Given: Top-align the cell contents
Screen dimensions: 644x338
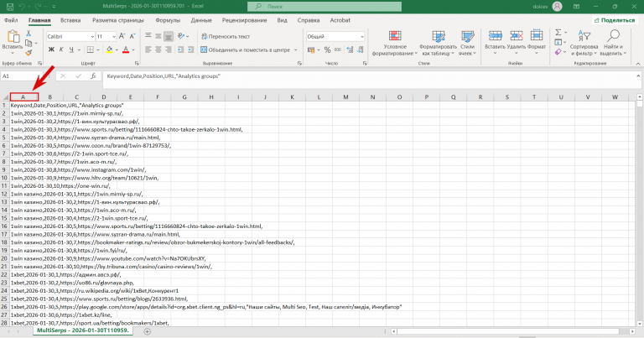Looking at the screenshot, I should (x=148, y=36).
